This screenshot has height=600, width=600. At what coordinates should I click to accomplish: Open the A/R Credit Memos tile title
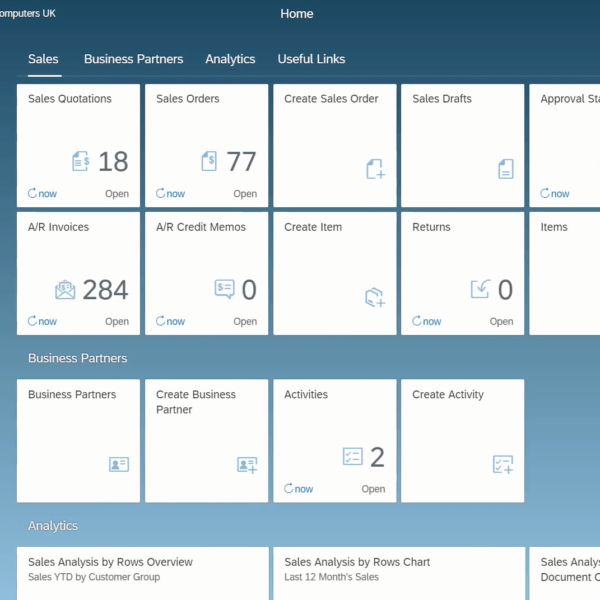[x=201, y=227]
